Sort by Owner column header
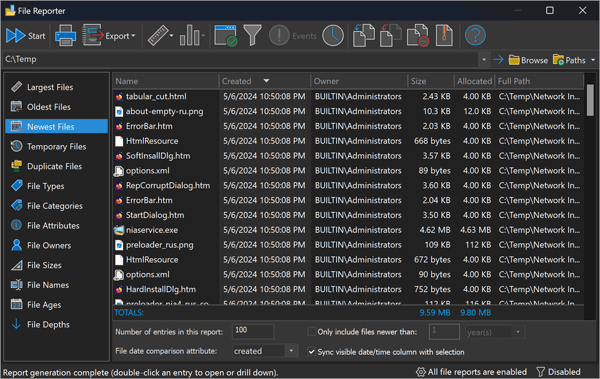Image resolution: width=600 pixels, height=379 pixels. pyautogui.click(x=359, y=81)
